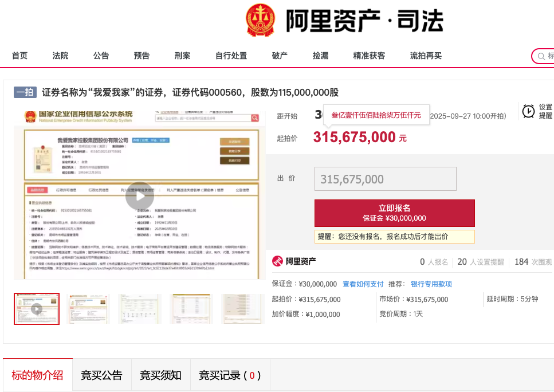Click 竞价周期 1天 text

401,314
